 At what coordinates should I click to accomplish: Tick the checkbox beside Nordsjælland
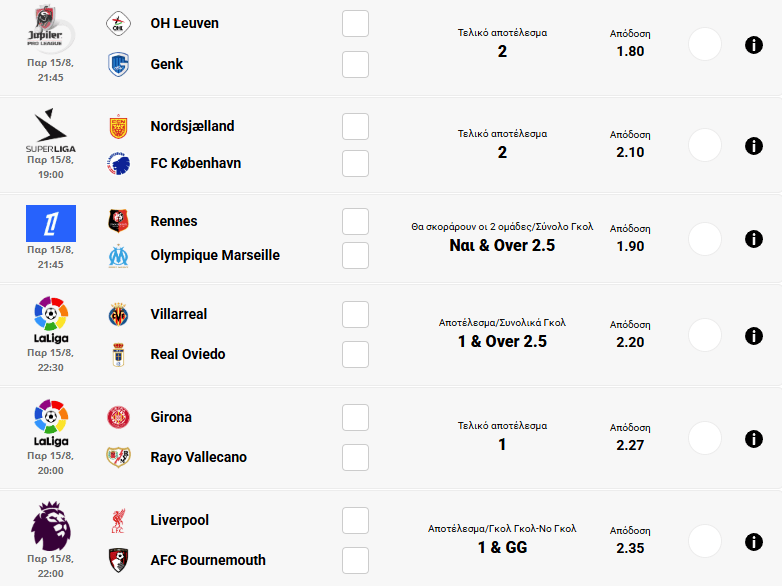point(355,127)
